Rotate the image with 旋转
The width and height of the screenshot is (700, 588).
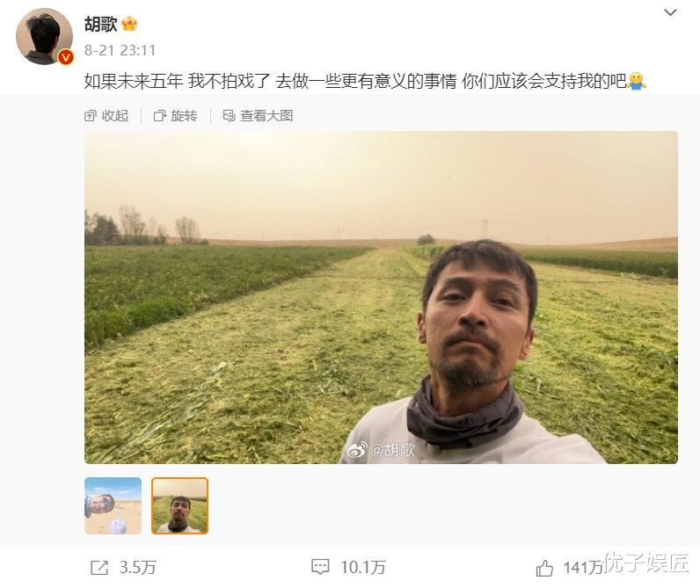click(176, 116)
